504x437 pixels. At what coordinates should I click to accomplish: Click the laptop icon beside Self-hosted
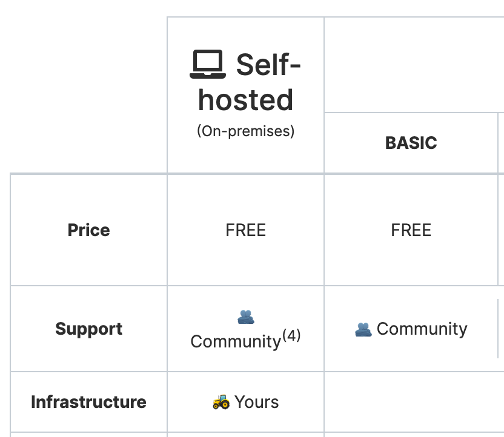tap(208, 65)
